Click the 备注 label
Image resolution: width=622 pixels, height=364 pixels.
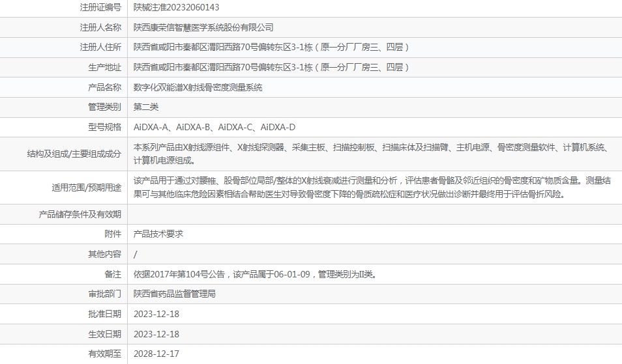pyautogui.click(x=113, y=274)
